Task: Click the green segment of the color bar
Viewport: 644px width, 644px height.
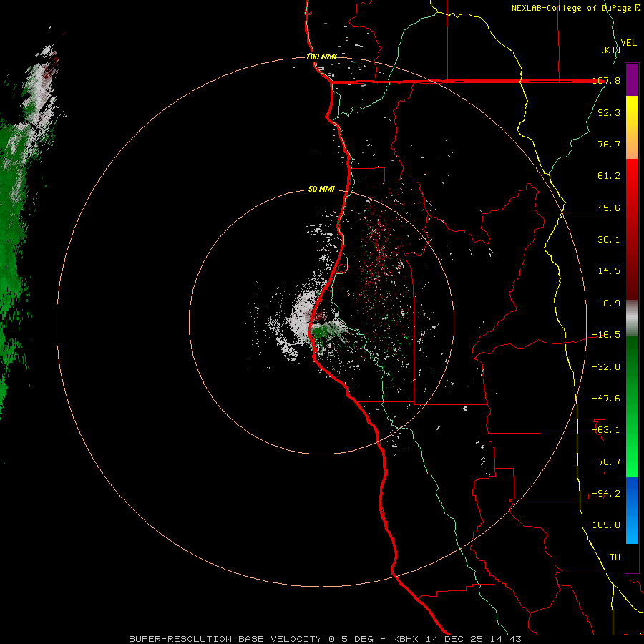Action: click(632, 406)
